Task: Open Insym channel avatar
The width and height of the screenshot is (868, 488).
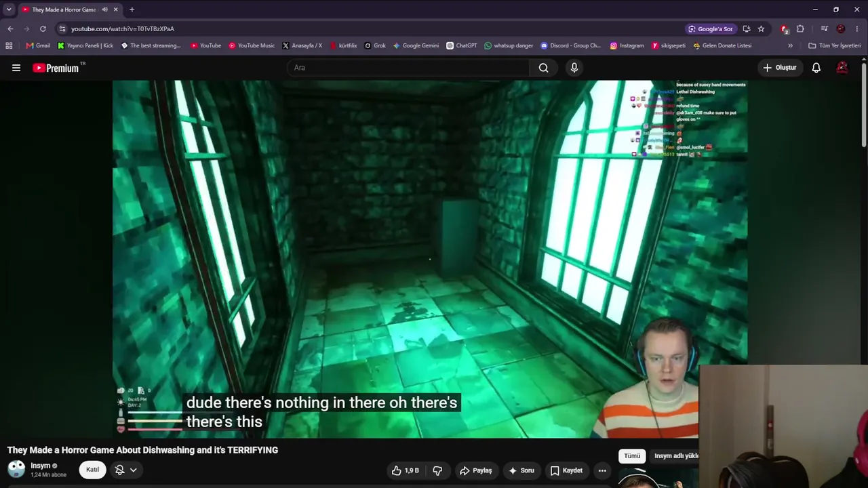Action: (x=16, y=469)
